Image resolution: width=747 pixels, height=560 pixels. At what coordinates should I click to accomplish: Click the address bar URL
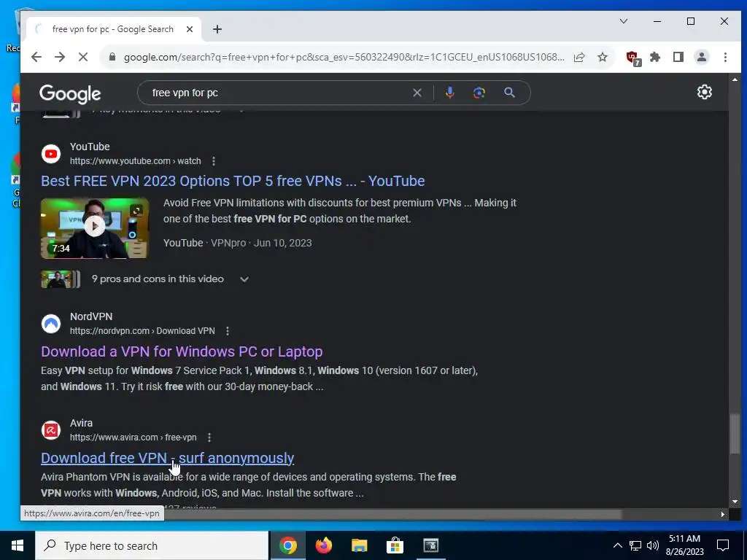(x=344, y=57)
